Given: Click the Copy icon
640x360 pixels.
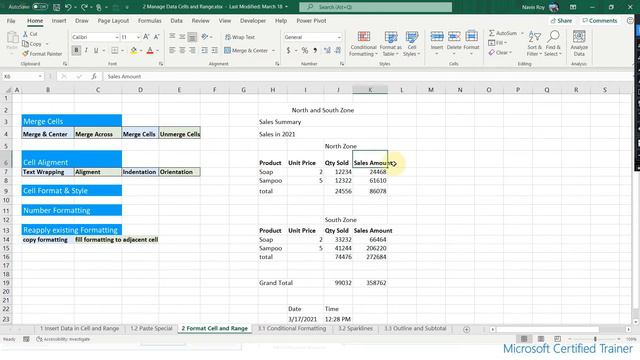Looking at the screenshot, I should (x=25, y=44).
